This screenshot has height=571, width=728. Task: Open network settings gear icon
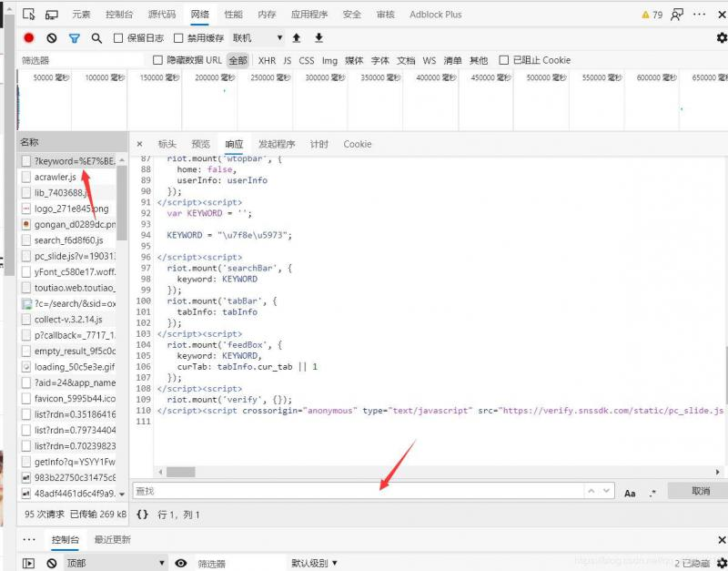click(722, 37)
